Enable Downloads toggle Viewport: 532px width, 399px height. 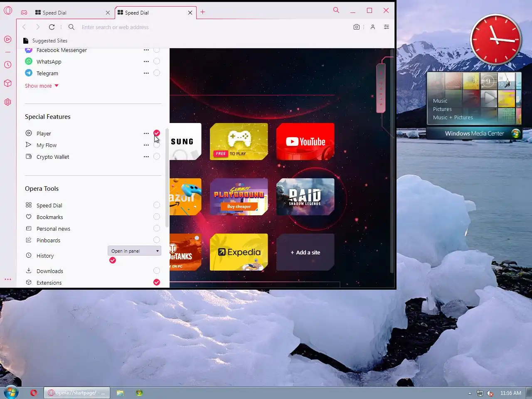coord(157,271)
